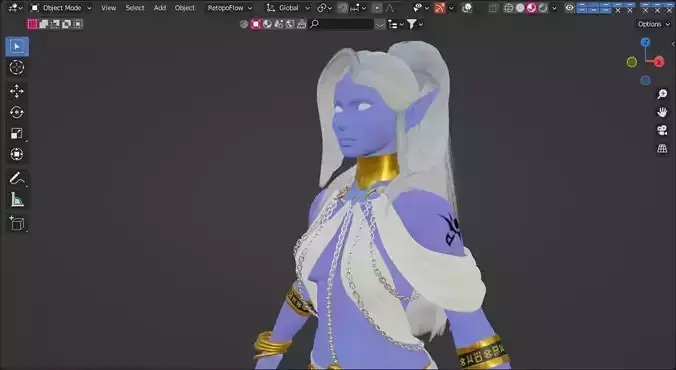Screen dimensions: 676x370
Task: Expand the gizmo options dropdown arrow
Action: tap(451, 8)
